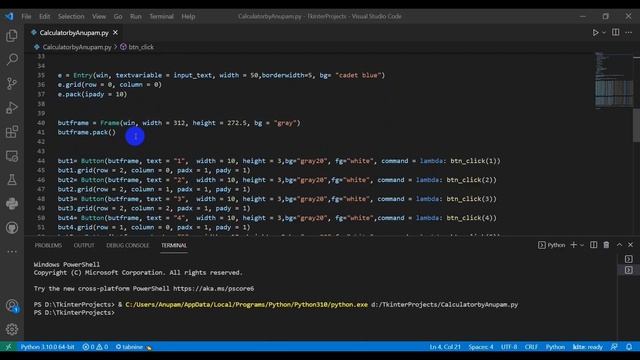Open the Remote Explorer view
This screenshot has width=640, height=360.
(x=12, y=156)
